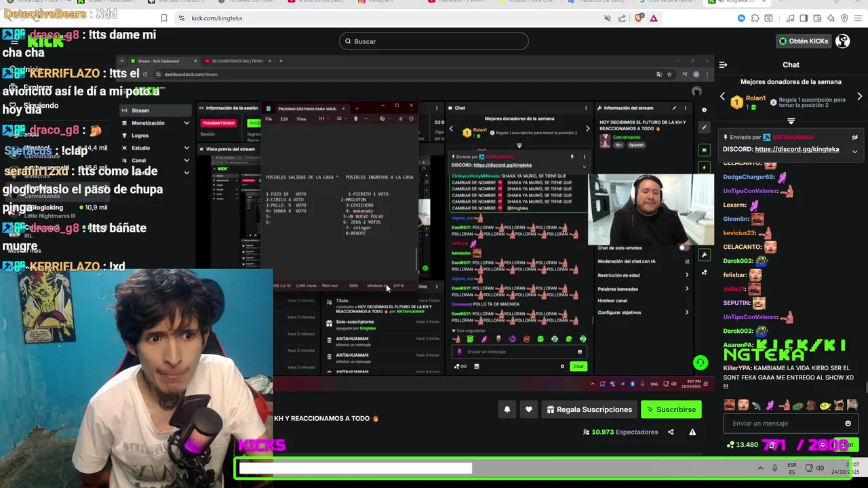Open the taskbar volume speaker icon
868x488 pixels.
(x=821, y=468)
